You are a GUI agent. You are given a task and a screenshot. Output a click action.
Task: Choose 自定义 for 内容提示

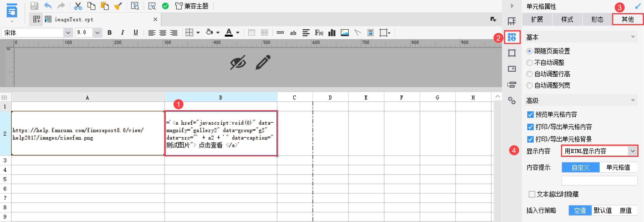[x=581, y=167]
